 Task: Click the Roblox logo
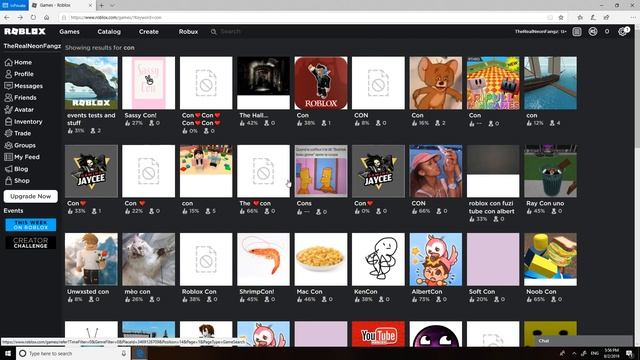pyautogui.click(x=25, y=31)
